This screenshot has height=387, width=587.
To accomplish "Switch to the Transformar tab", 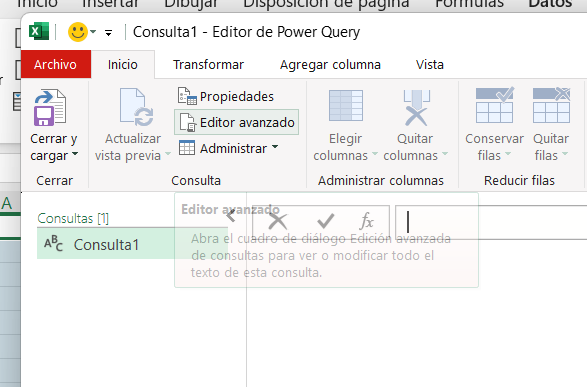I will [208, 64].
